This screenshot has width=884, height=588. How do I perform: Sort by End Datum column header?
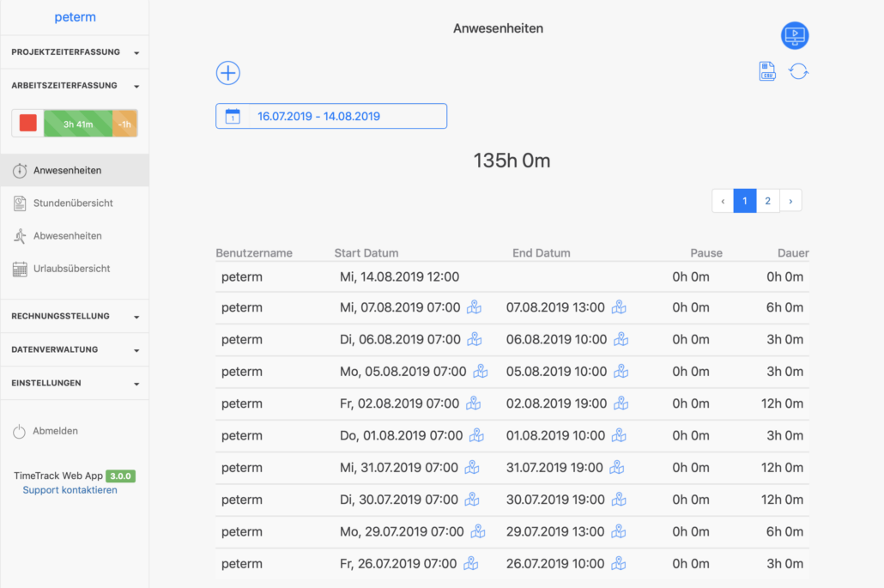pyautogui.click(x=542, y=253)
